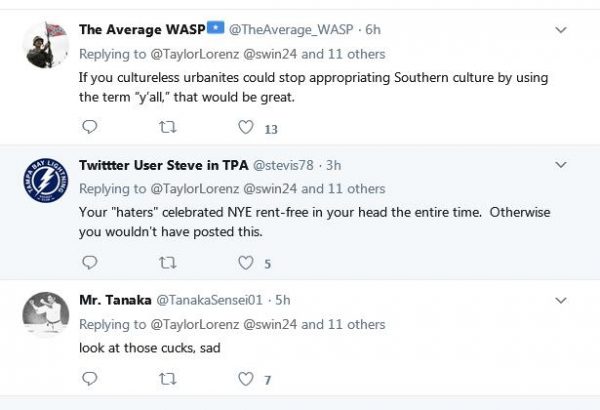This screenshot has height=410, width=600.
Task: Expand more menu on Steve in TPA tweet
Action: click(560, 164)
